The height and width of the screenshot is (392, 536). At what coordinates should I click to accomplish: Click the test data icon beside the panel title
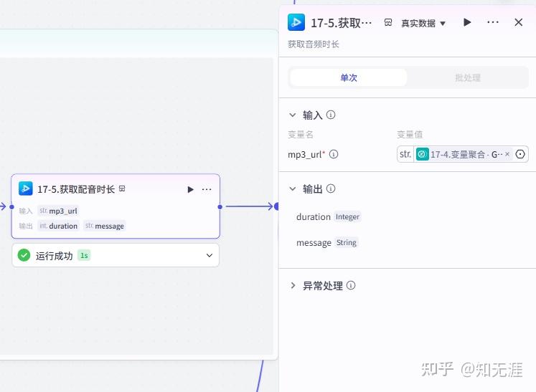(x=388, y=22)
